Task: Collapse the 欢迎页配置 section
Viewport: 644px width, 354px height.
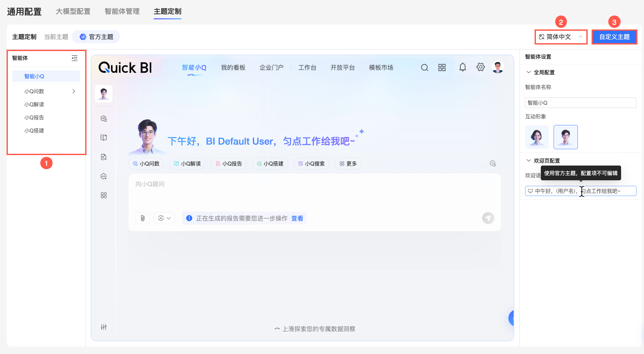Action: pos(528,160)
